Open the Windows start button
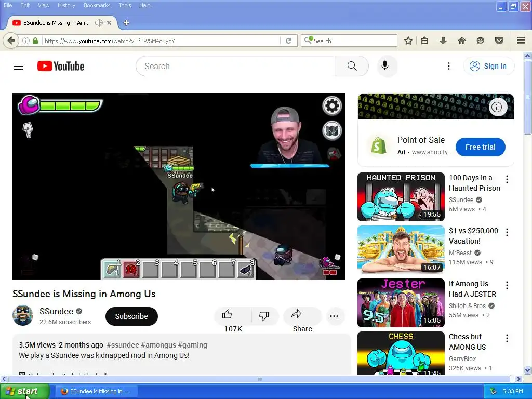 coord(24,391)
